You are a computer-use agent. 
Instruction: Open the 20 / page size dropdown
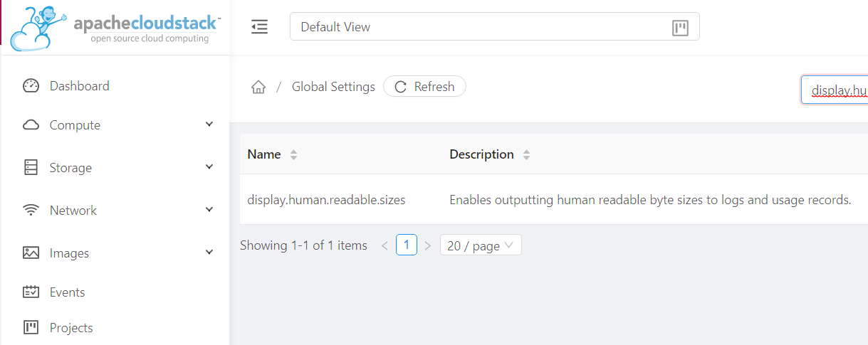(481, 245)
